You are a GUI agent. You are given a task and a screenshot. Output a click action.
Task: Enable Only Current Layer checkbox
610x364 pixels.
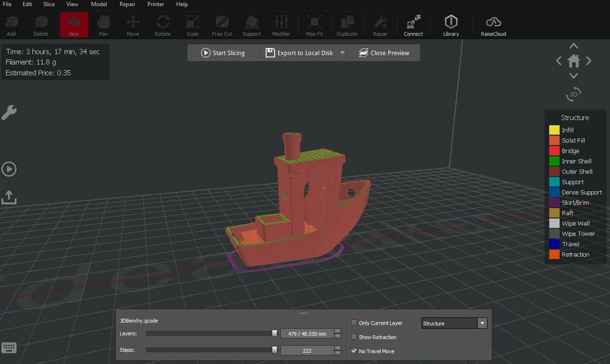354,323
